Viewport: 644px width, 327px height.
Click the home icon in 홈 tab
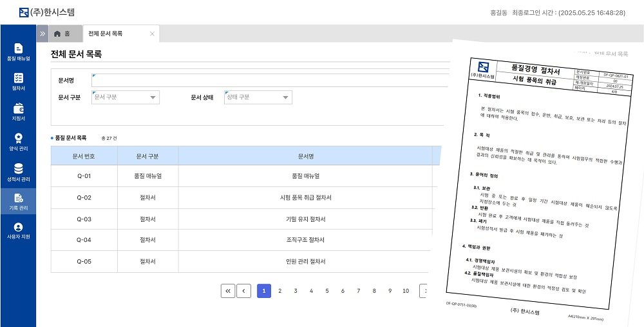tap(57, 34)
